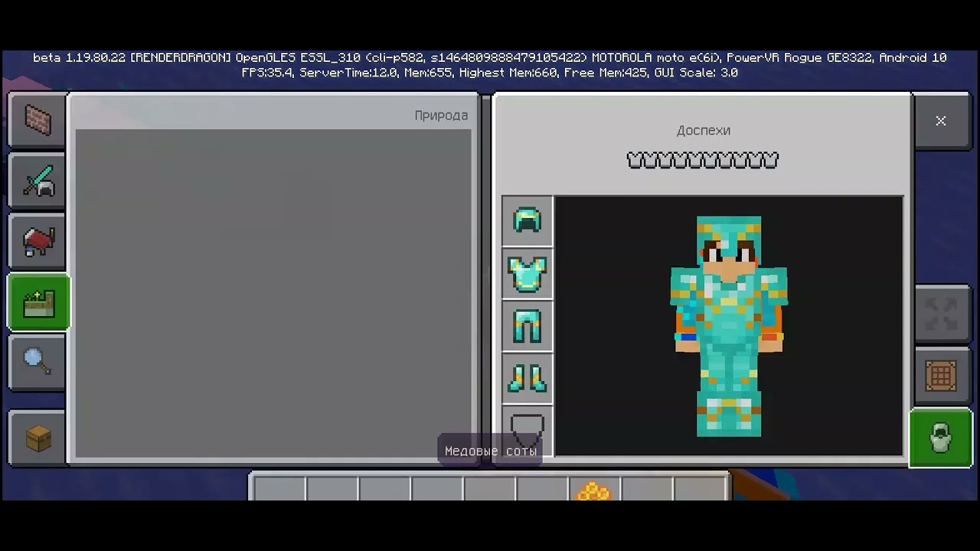This screenshot has height=551, width=980.
Task: Select the armor view button
Action: point(941,438)
